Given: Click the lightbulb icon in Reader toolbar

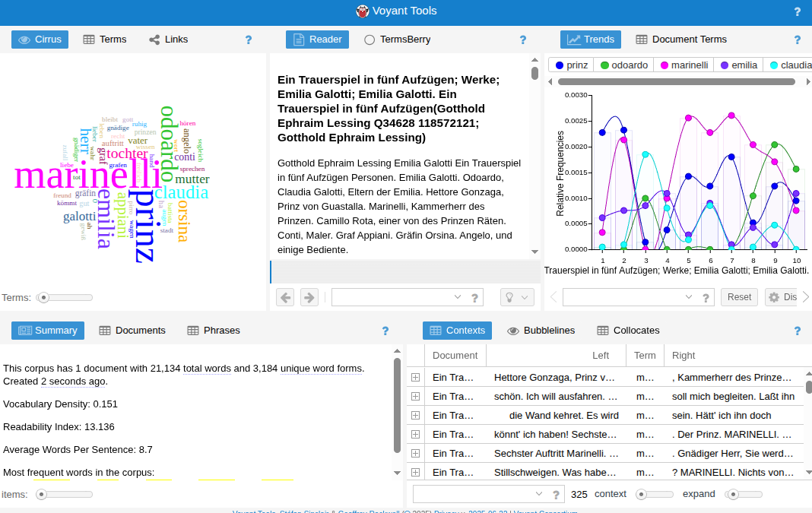Looking at the screenshot, I should [x=509, y=297].
